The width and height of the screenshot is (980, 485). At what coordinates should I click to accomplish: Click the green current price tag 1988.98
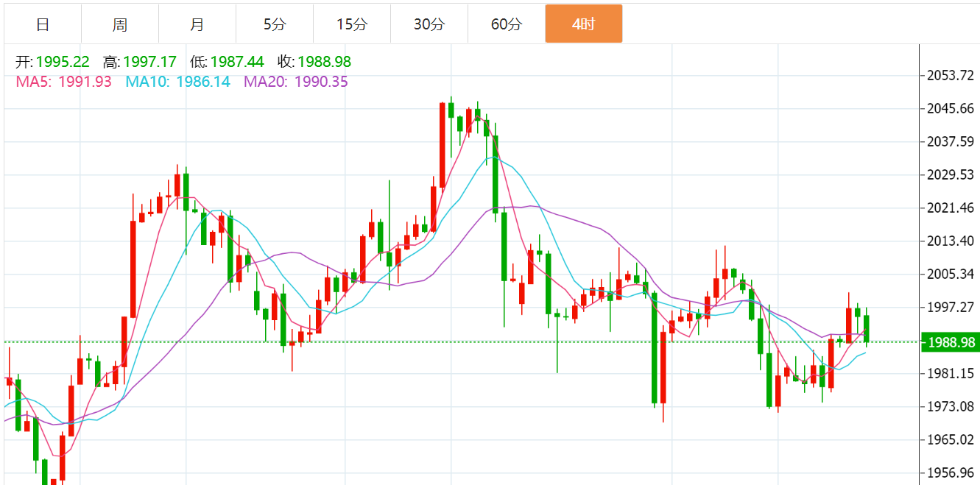pyautogui.click(x=950, y=342)
